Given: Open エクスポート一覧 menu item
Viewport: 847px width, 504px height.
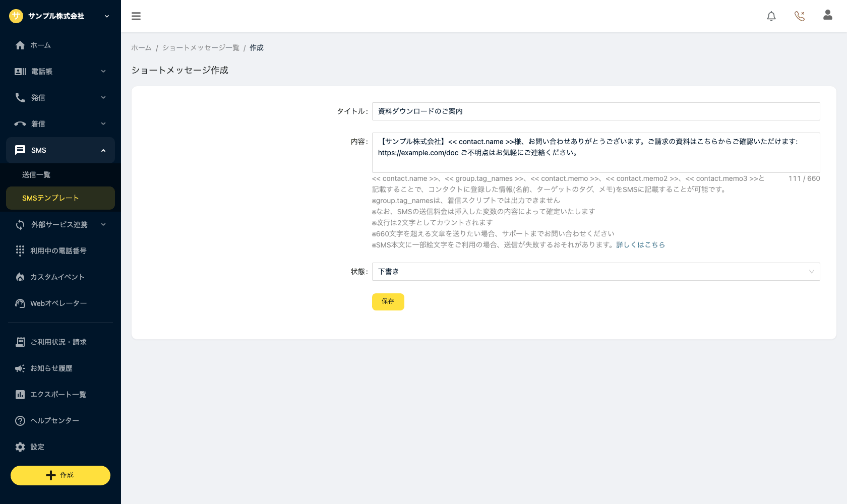Looking at the screenshot, I should [60, 395].
